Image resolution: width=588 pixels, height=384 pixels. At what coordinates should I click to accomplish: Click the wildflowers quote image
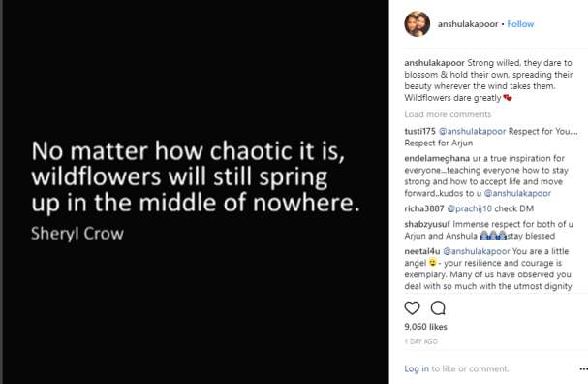click(196, 192)
